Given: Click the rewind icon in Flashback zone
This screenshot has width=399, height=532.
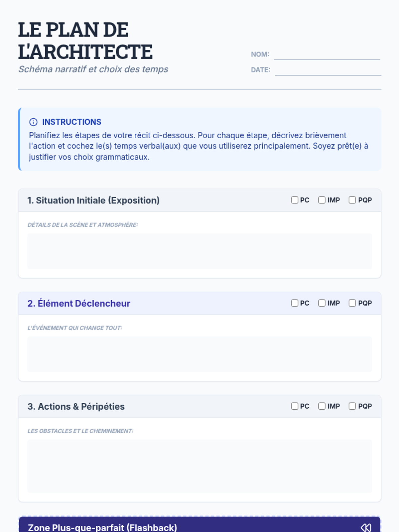Looking at the screenshot, I should coord(366,527).
